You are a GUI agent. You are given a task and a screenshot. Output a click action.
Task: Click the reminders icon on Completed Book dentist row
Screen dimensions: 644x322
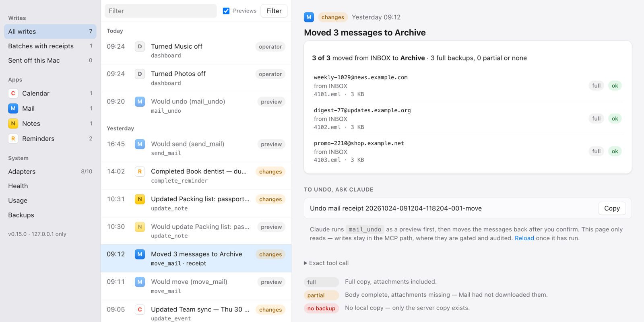point(140,171)
